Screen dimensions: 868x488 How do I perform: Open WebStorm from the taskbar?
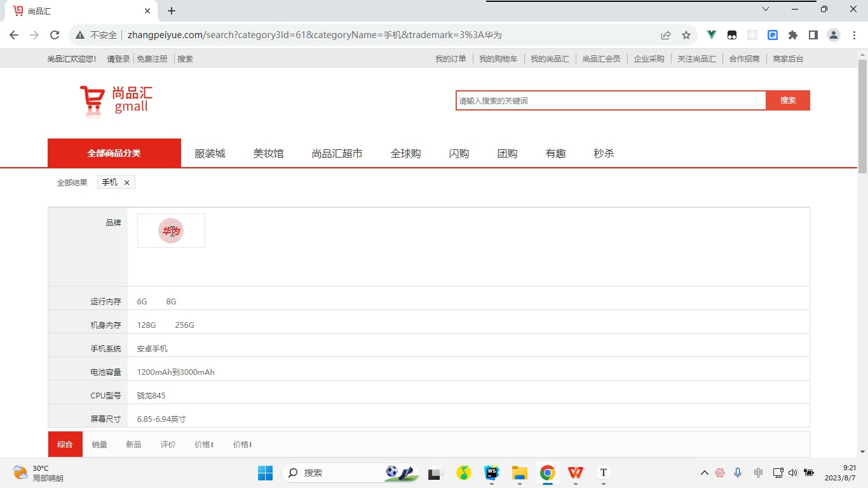[x=492, y=473]
